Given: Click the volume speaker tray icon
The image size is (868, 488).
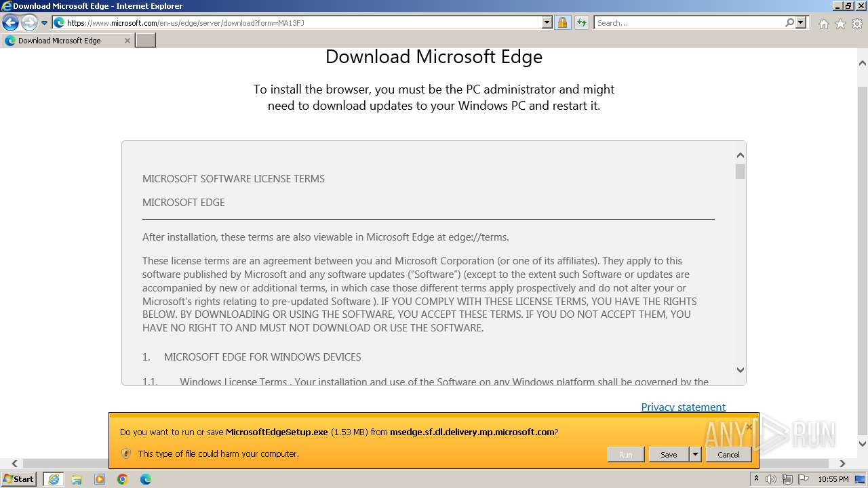Looking at the screenshot, I should 771,479.
